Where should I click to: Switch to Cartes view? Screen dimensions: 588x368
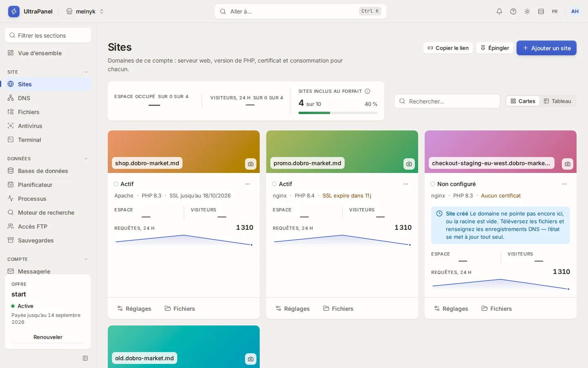coord(523,101)
